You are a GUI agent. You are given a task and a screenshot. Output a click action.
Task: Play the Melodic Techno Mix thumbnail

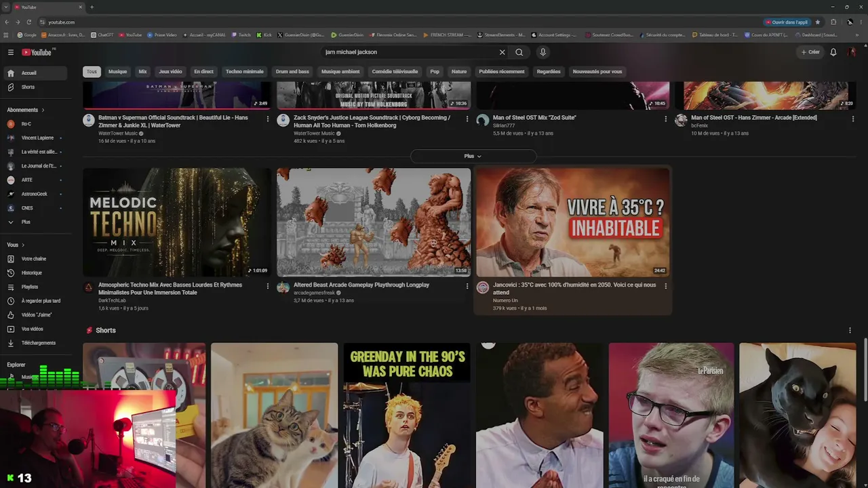[x=177, y=222]
